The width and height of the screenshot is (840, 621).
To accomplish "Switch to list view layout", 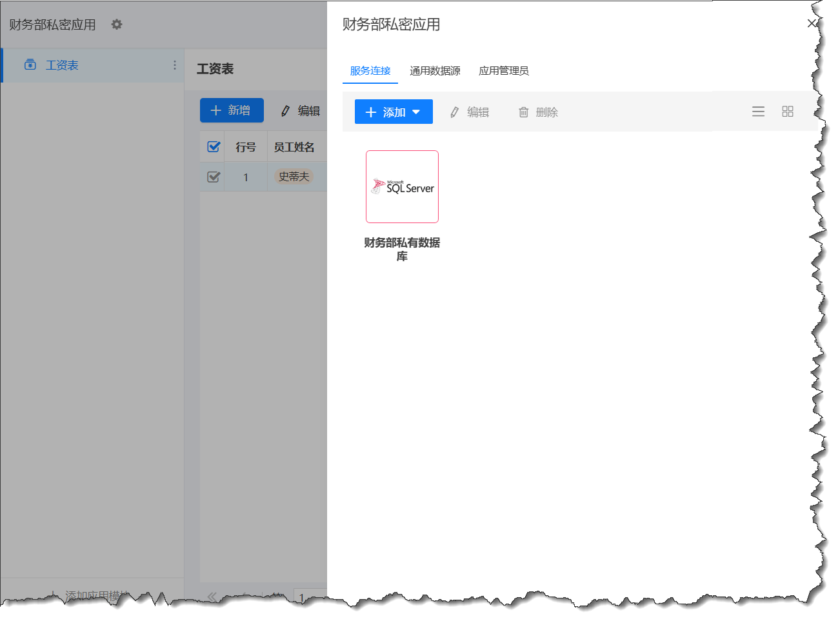I will pyautogui.click(x=758, y=111).
